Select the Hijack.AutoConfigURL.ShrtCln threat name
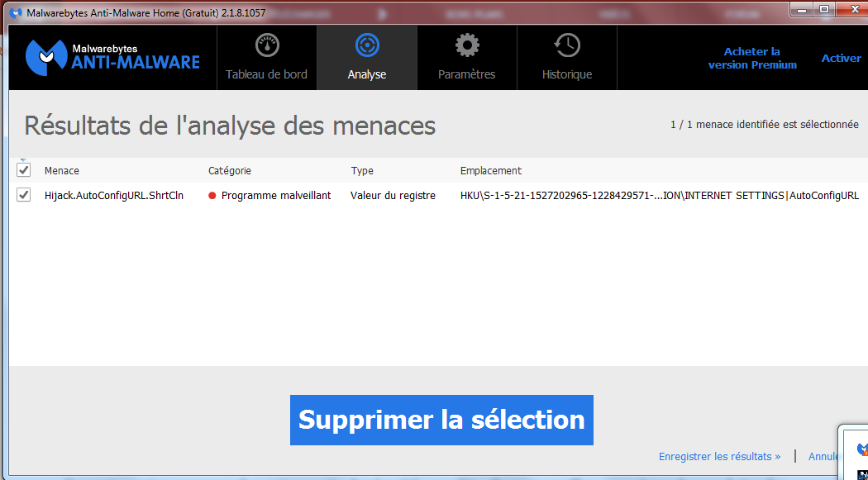This screenshot has height=480, width=868. pos(114,196)
